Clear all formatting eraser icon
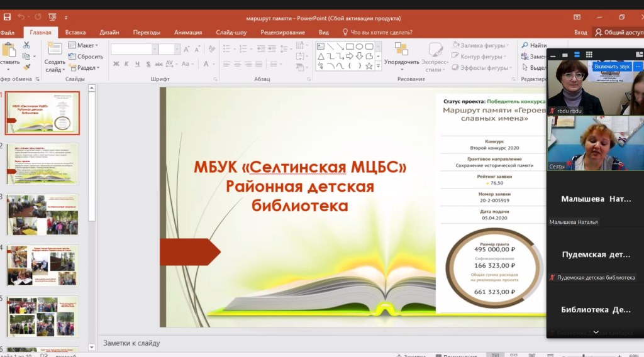 point(211,49)
